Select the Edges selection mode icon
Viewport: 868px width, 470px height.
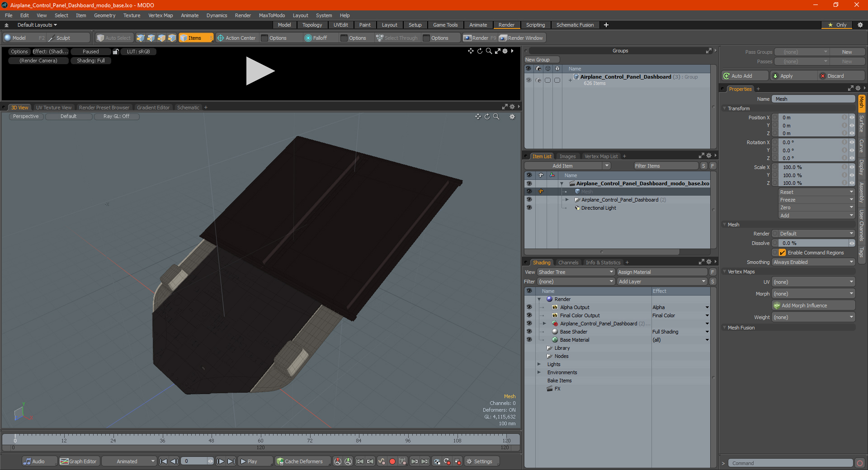pos(151,38)
